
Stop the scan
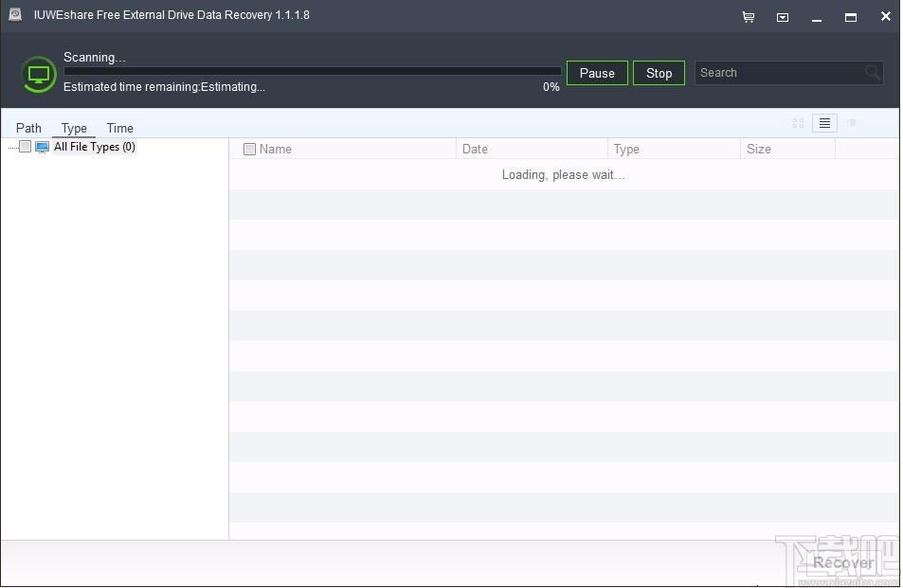pos(659,73)
